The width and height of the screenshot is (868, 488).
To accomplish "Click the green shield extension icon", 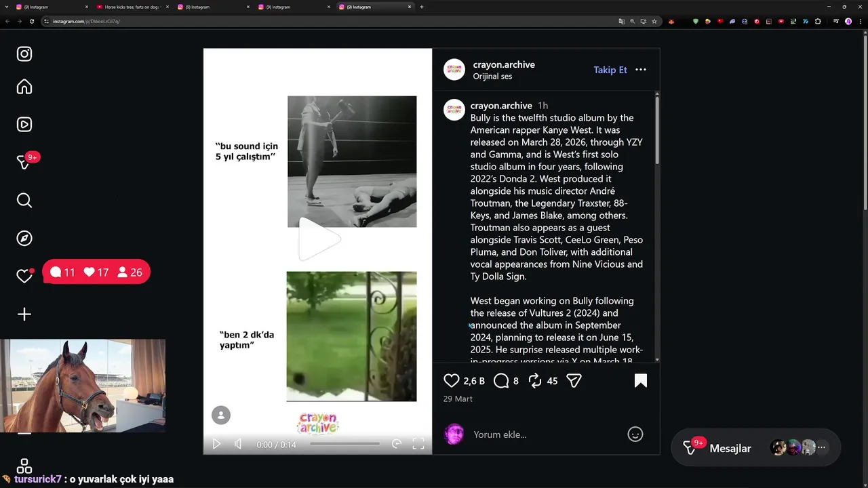I will pyautogui.click(x=696, y=21).
